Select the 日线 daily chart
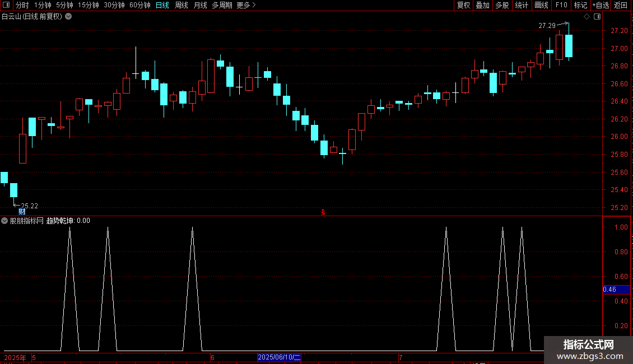 click(x=162, y=5)
